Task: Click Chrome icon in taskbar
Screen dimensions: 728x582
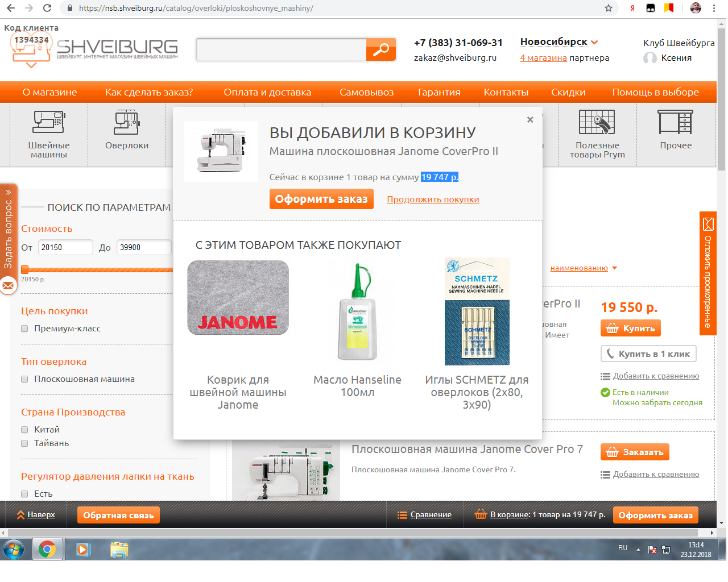Action: pos(47,550)
